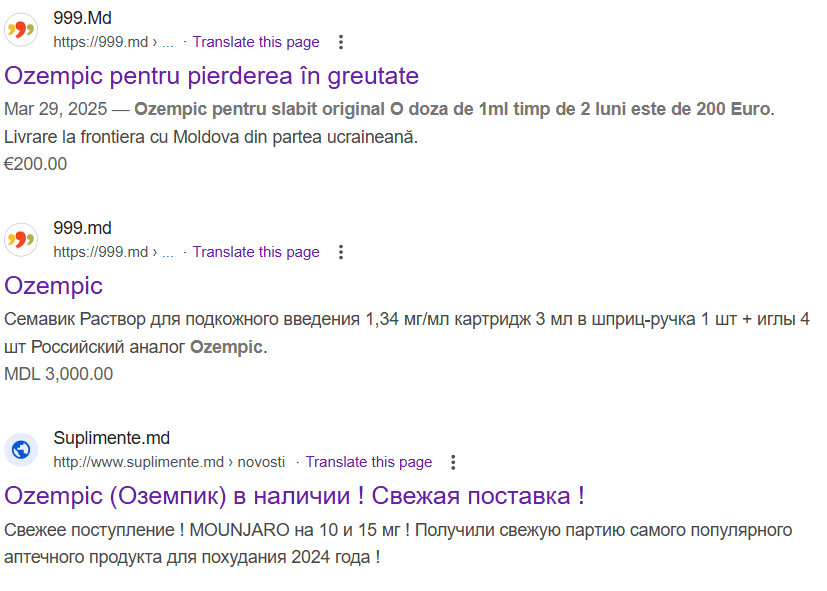Viewport: 827px width, 591px height.
Task: Click the 999.Md favicon above the 'pierderea în greutate' result
Action: pos(21,30)
